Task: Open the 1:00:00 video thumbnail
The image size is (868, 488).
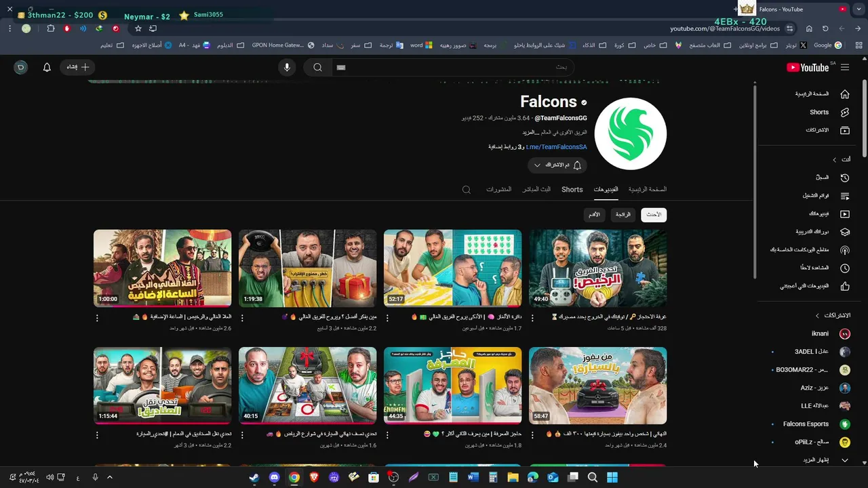Action: [x=162, y=268]
